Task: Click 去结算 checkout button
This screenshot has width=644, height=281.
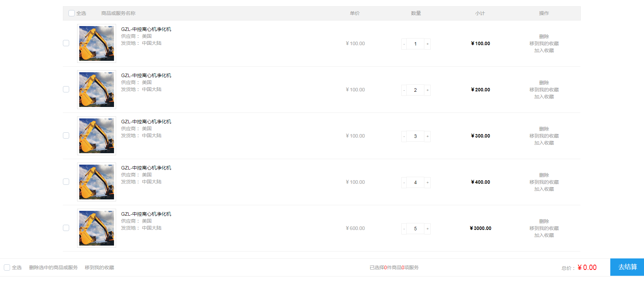Action: pos(627,267)
